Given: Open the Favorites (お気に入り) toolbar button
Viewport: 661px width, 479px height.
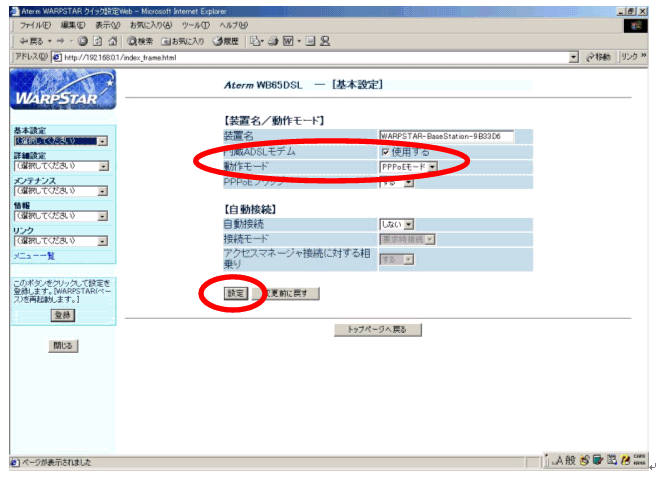Looking at the screenshot, I should coord(182,41).
